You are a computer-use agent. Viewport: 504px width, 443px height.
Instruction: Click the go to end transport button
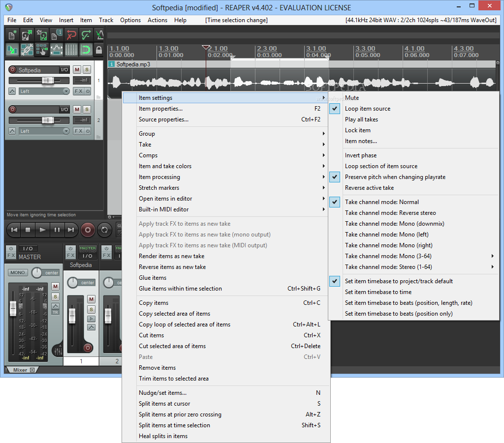click(x=71, y=230)
